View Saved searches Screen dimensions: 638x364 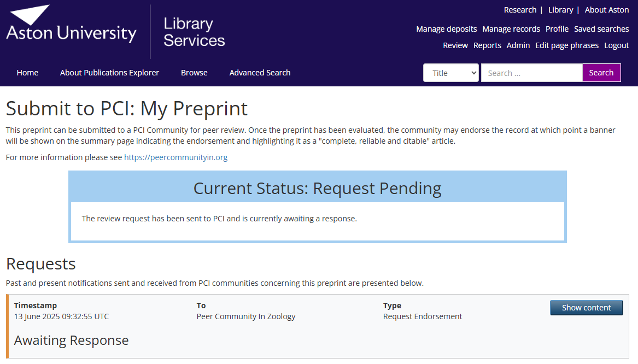click(x=601, y=29)
